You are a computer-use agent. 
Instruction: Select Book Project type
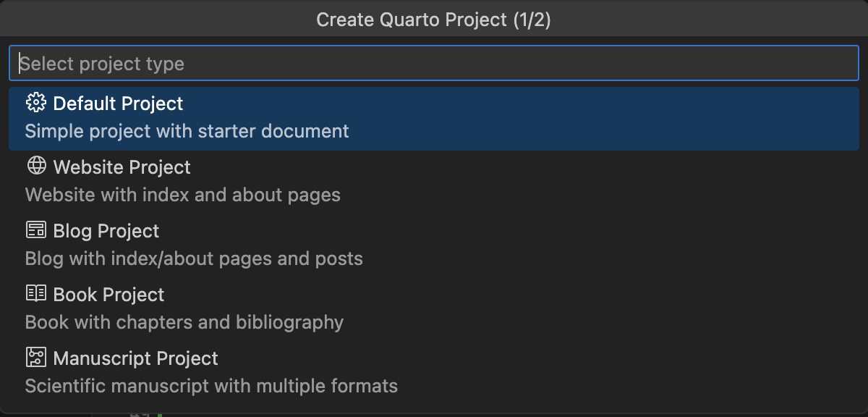click(x=434, y=308)
